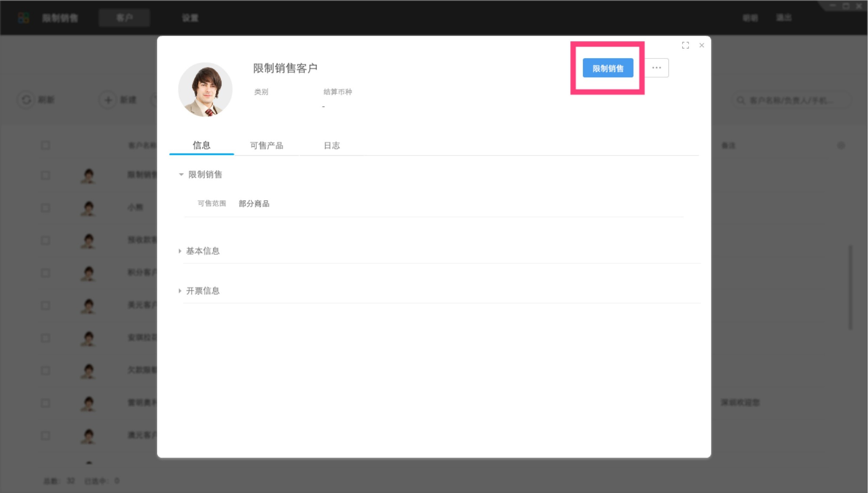Close the customer detail dialog
The width and height of the screenshot is (868, 493).
(702, 45)
